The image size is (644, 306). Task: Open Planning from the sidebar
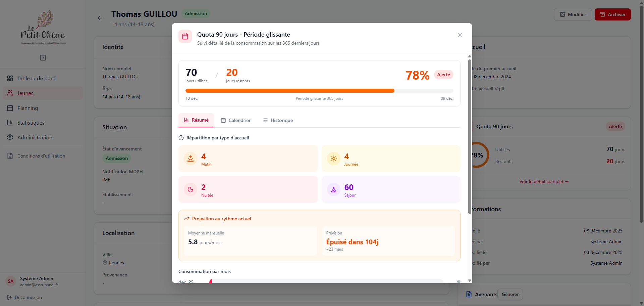pyautogui.click(x=43, y=108)
